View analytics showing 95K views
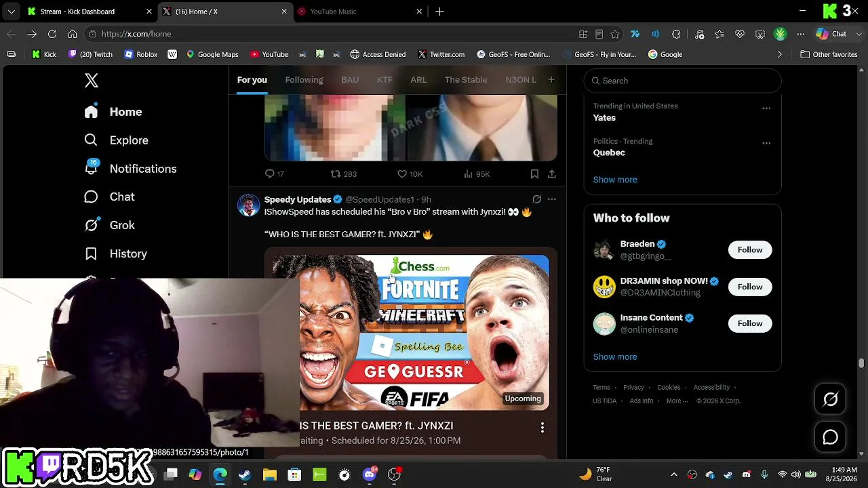868x488 pixels. [x=476, y=174]
